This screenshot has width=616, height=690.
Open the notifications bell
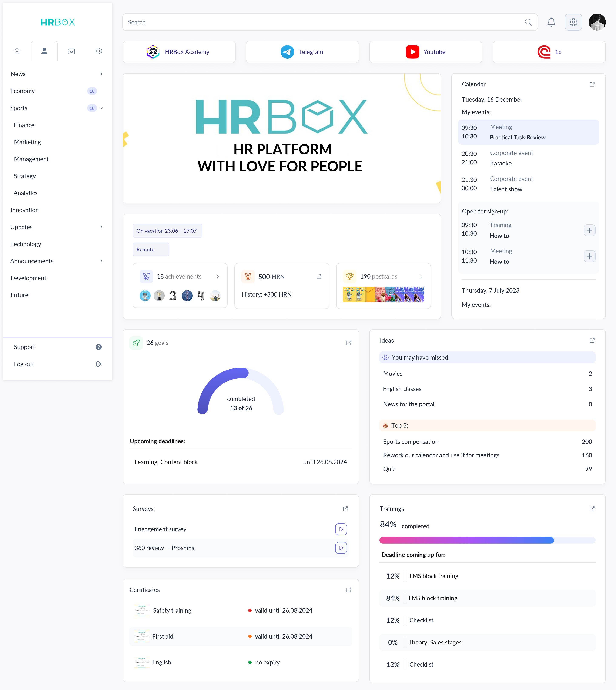(551, 22)
